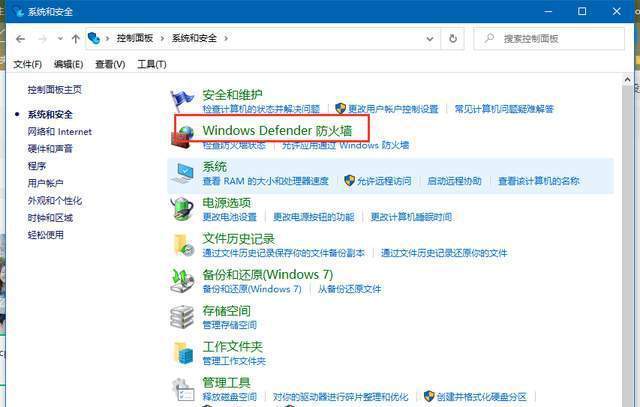Click 更改电池设置 link
This screenshot has width=640, height=407.
coord(230,217)
